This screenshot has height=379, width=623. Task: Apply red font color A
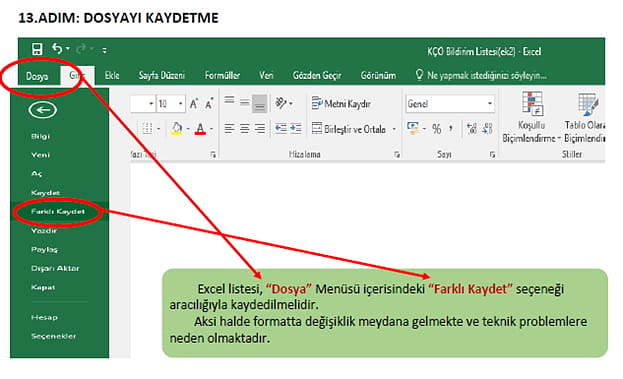pos(200,129)
